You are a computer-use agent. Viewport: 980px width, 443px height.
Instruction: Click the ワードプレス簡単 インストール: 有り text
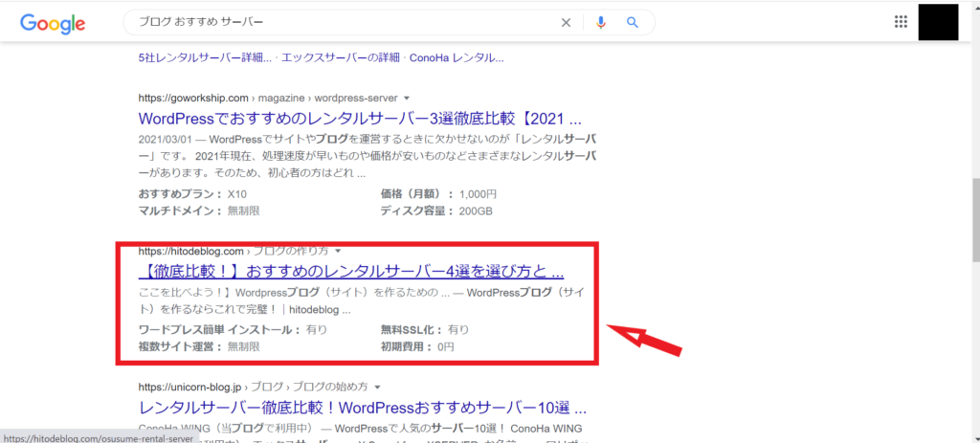(233, 329)
